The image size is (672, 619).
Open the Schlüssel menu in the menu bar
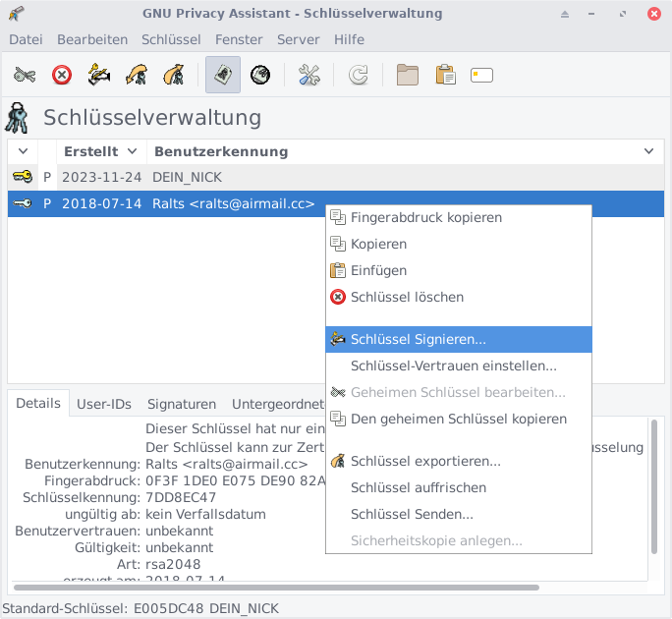(x=171, y=39)
